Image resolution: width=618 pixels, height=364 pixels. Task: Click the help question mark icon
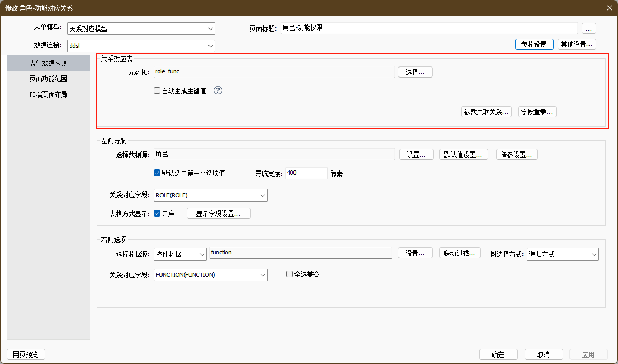pyautogui.click(x=218, y=90)
